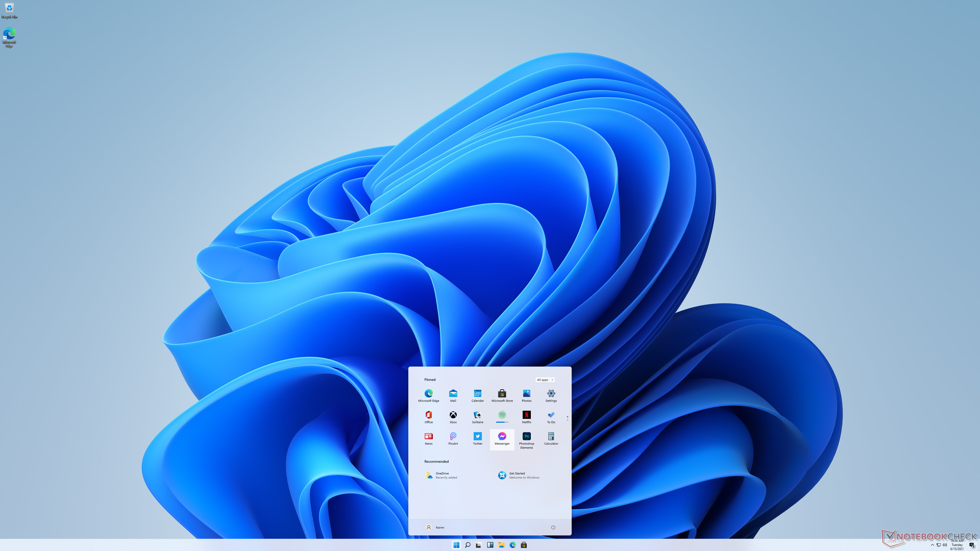
Task: Open Windows Search on taskbar
Action: click(x=467, y=545)
